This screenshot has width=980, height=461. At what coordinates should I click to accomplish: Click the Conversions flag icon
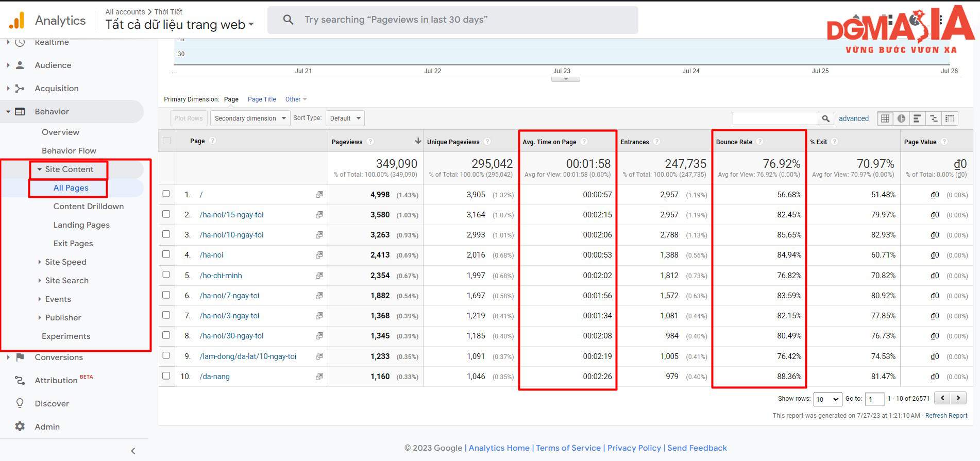point(20,357)
